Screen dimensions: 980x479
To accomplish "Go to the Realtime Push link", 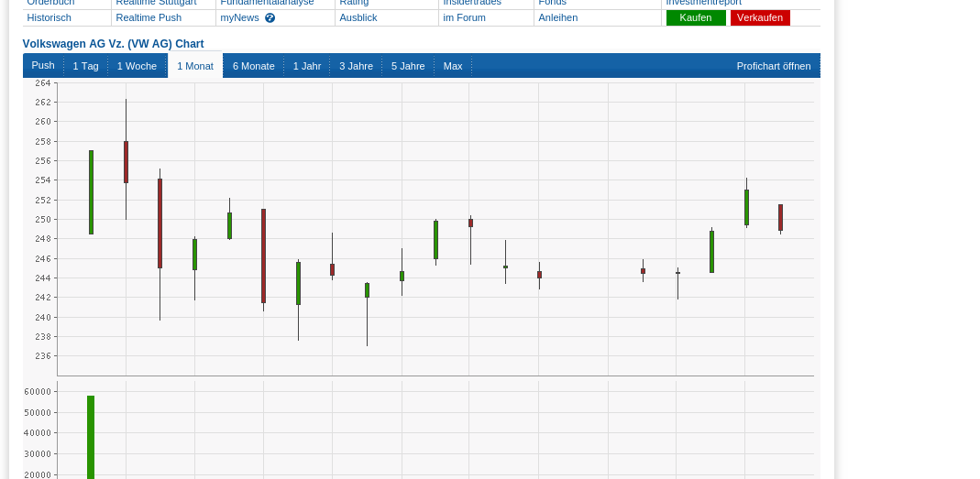I will (x=149, y=17).
